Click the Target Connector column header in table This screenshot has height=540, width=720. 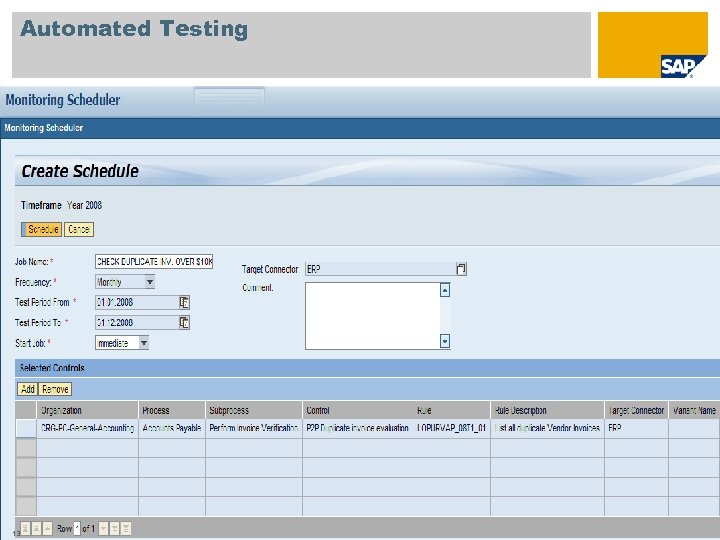[636, 410]
